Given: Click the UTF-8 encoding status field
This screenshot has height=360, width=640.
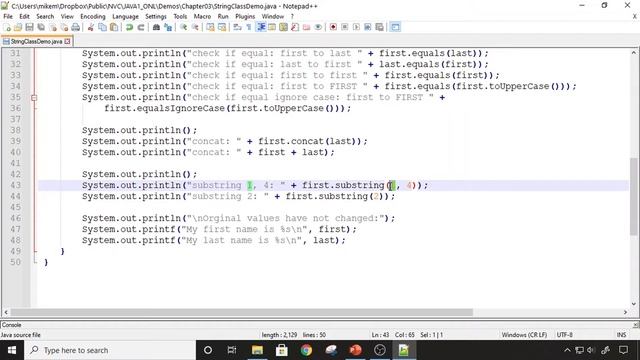Looking at the screenshot, I should pyautogui.click(x=564, y=335).
